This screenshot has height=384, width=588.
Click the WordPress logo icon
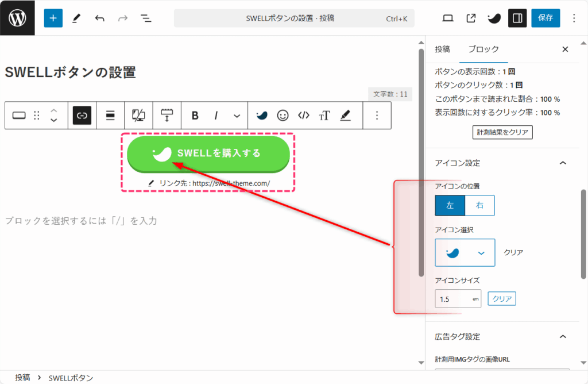coord(17,18)
